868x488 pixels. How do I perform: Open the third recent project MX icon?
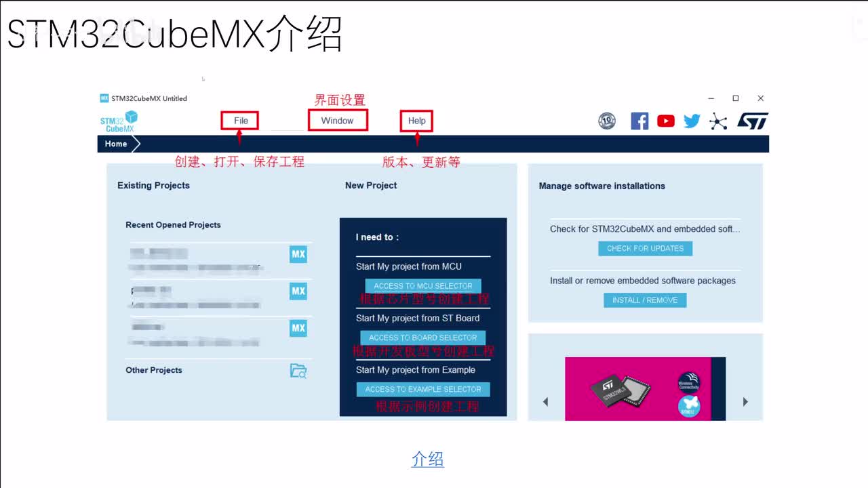[298, 328]
